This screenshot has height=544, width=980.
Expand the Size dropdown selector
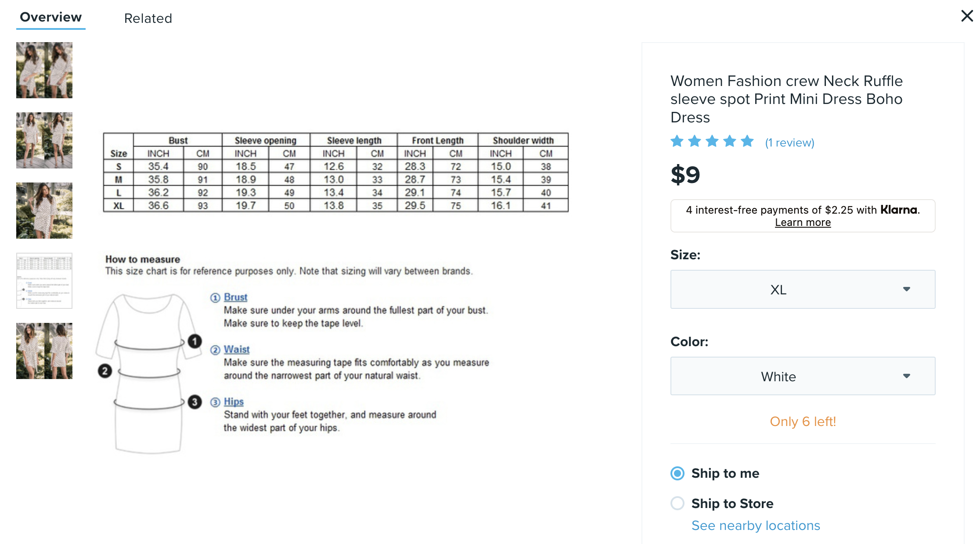[x=802, y=290]
